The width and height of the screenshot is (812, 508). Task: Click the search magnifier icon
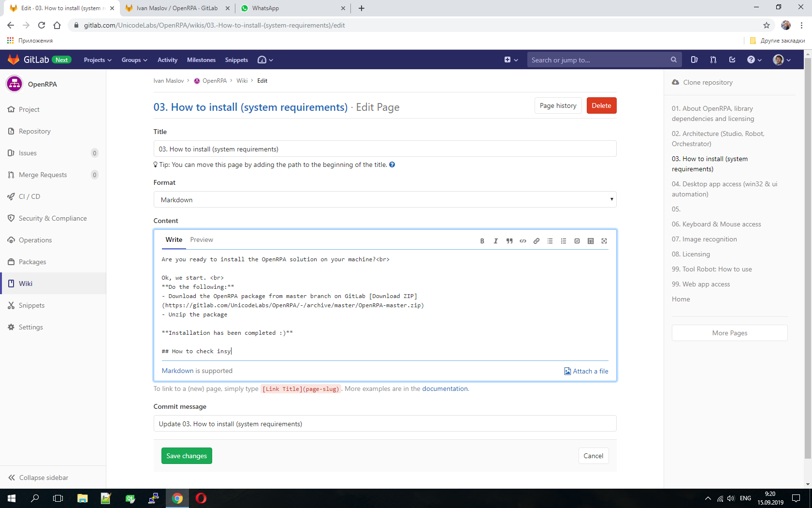click(674, 60)
